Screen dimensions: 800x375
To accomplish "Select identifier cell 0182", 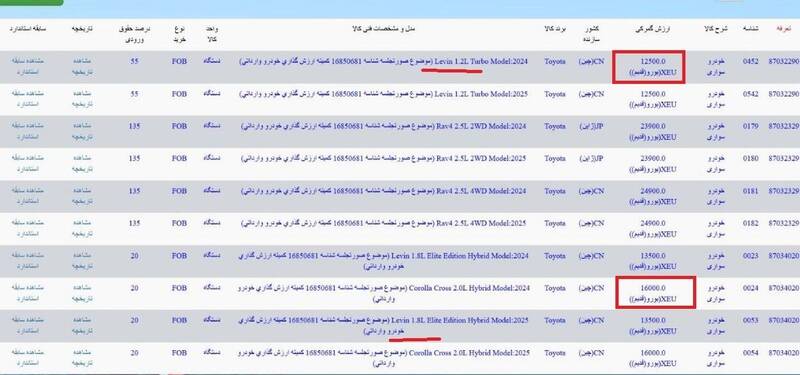I will point(751,224).
